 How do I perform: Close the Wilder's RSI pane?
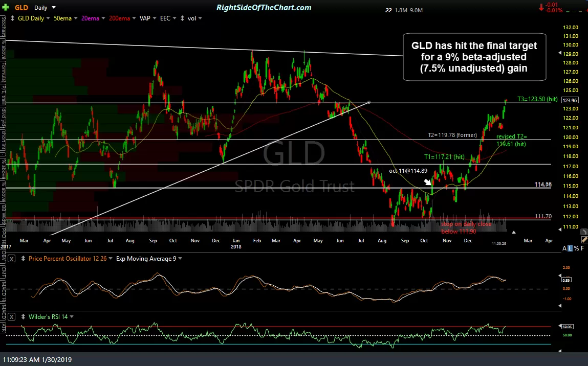click(12, 317)
